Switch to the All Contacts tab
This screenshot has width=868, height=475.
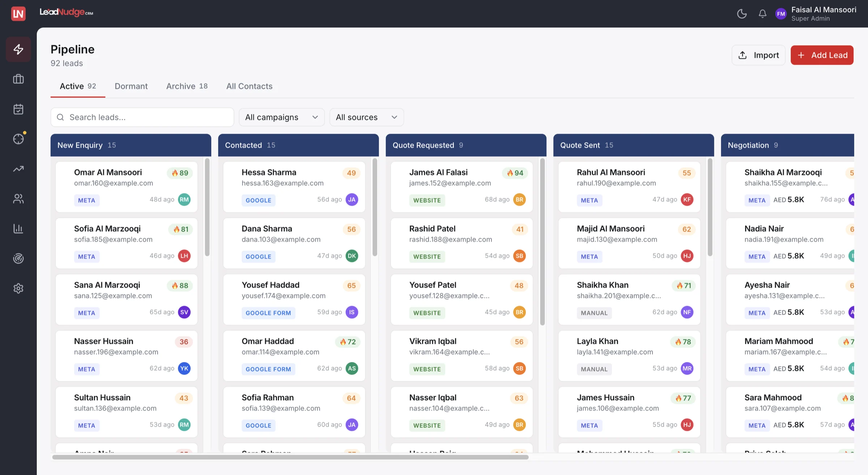point(250,86)
